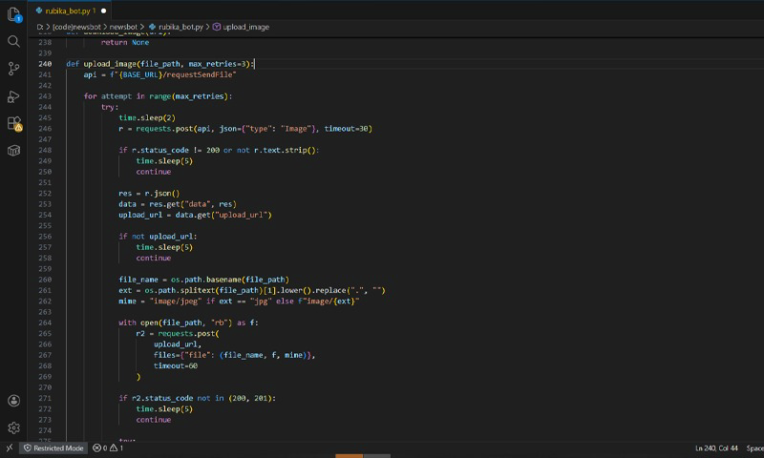Click the 'if not upload_url:' line

[158, 236]
